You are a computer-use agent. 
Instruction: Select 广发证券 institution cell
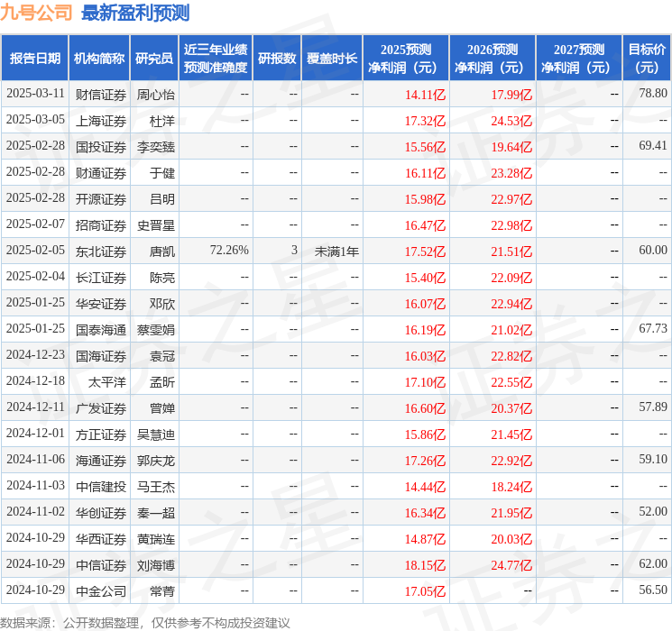101,408
